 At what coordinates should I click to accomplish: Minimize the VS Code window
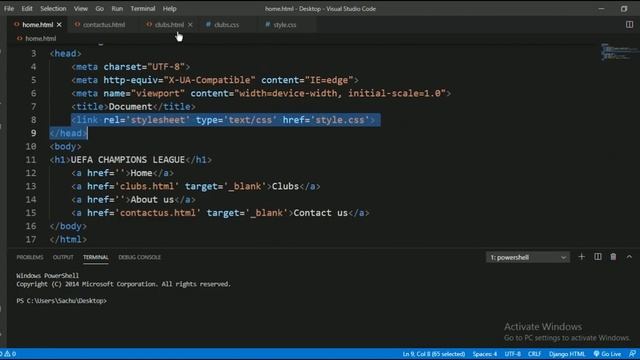pyautogui.click(x=601, y=9)
